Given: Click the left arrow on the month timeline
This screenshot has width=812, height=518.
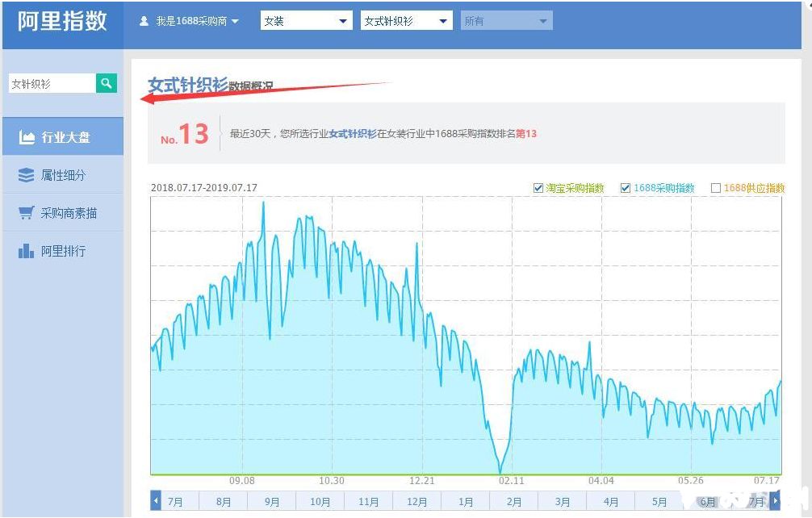Looking at the screenshot, I should [x=156, y=501].
